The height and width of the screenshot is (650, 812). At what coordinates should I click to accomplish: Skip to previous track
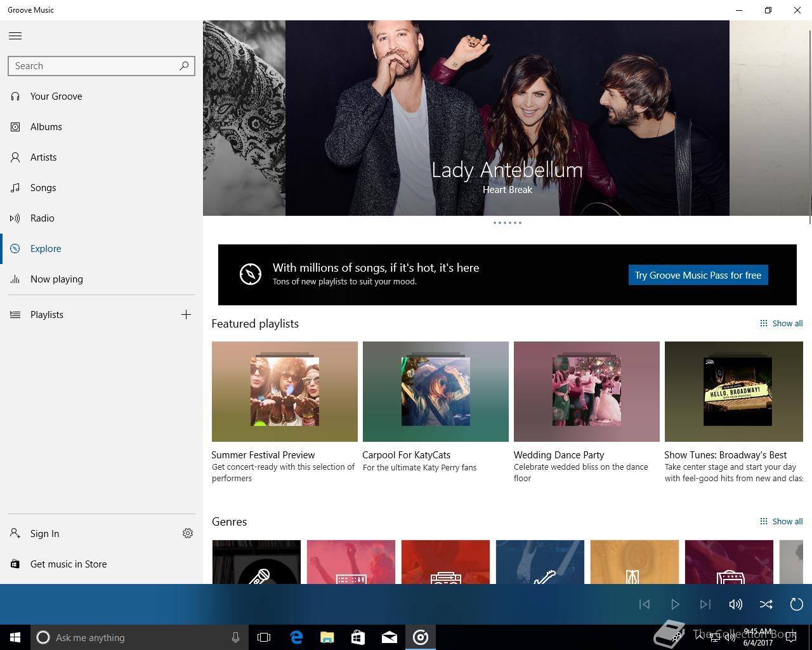tap(645, 604)
